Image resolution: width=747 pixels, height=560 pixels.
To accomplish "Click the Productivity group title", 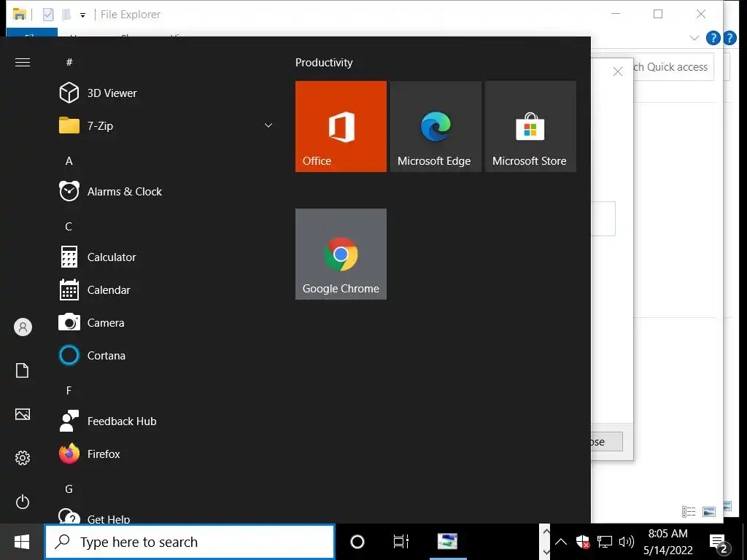I will point(324,63).
